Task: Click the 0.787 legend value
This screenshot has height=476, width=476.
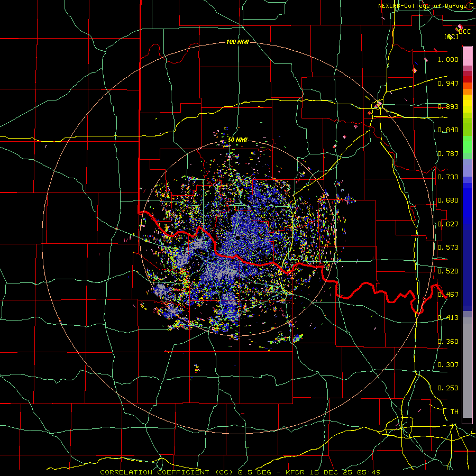Action: 448,153
